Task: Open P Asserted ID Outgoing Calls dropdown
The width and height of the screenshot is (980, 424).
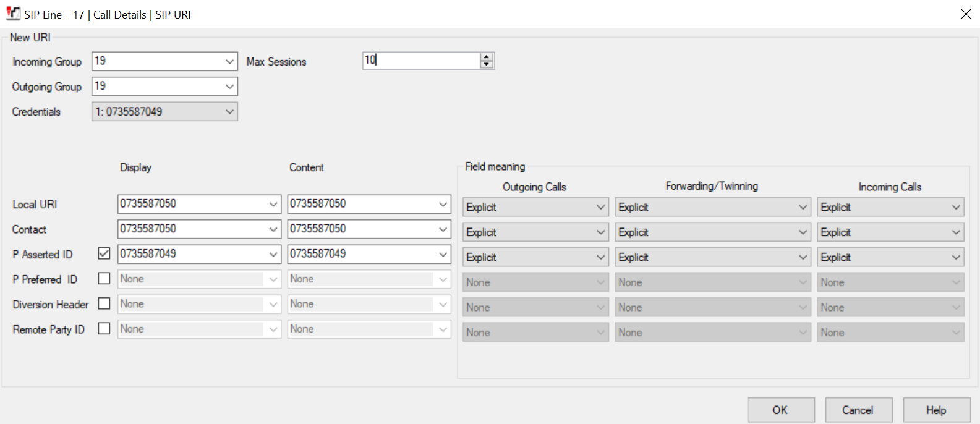Action: 535,257
